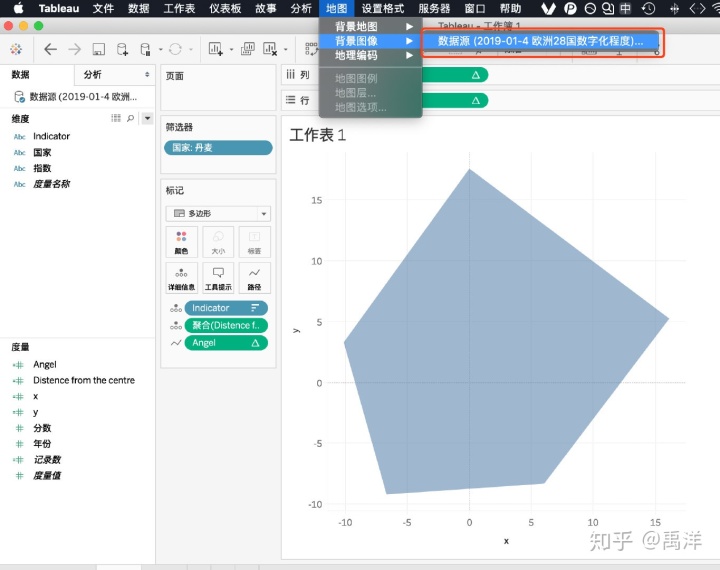Click the 中 input method icon in menu bar
This screenshot has width=720, height=570.
pyautogui.click(x=625, y=8)
